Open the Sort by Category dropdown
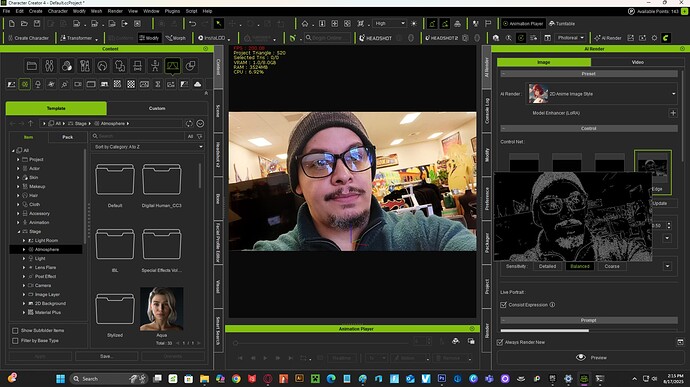Viewport: 690px width, 387px height. [x=148, y=147]
